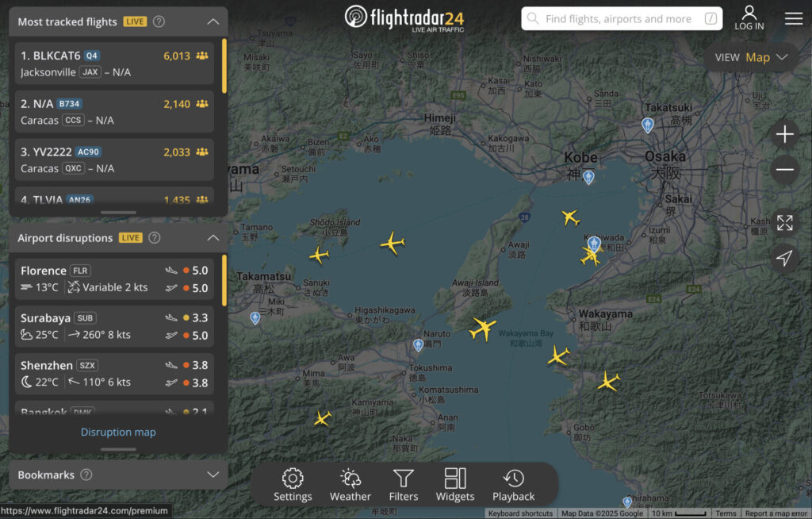812x519 pixels.
Task: Click the LOG IN button
Action: [x=749, y=18]
